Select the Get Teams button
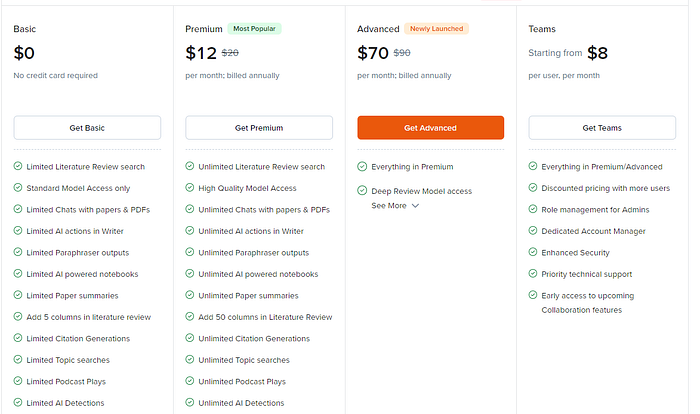700x414 pixels. [602, 128]
